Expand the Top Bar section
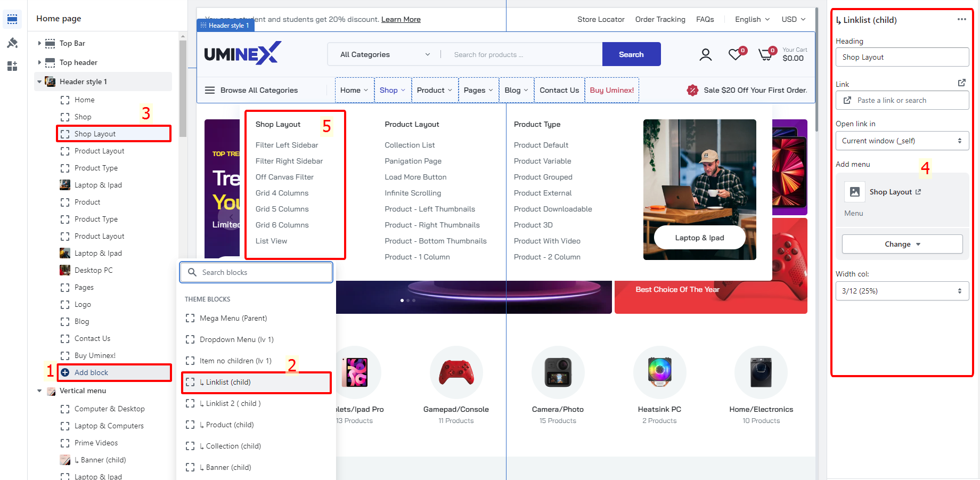This screenshot has height=480, width=980. click(x=39, y=43)
